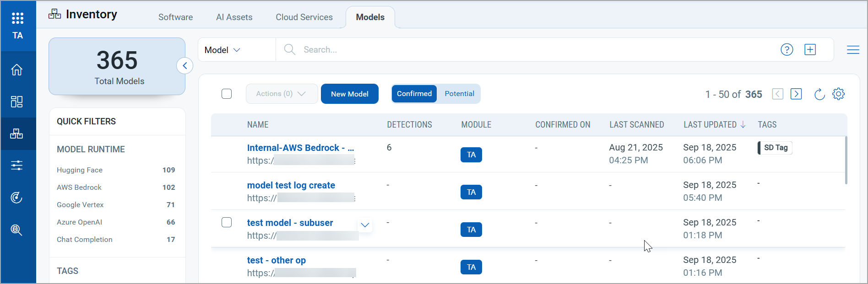The height and width of the screenshot is (284, 868).
Task: Click the Aug 21, 2025 last scanned date
Action: (x=636, y=148)
